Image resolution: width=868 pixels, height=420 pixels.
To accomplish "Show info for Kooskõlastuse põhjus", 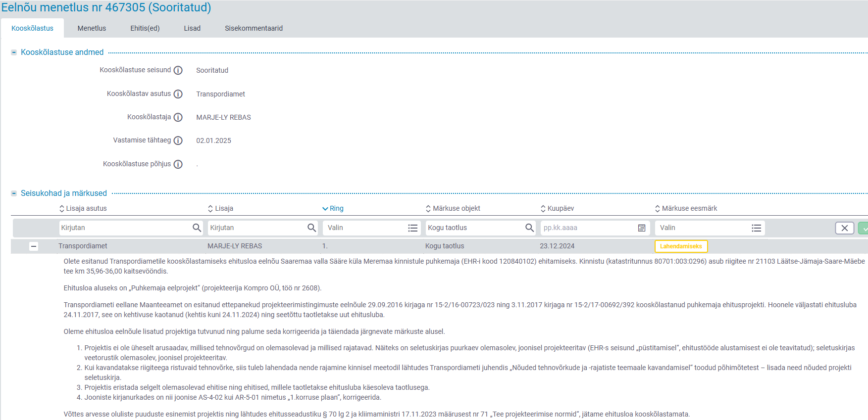I will coord(178,164).
